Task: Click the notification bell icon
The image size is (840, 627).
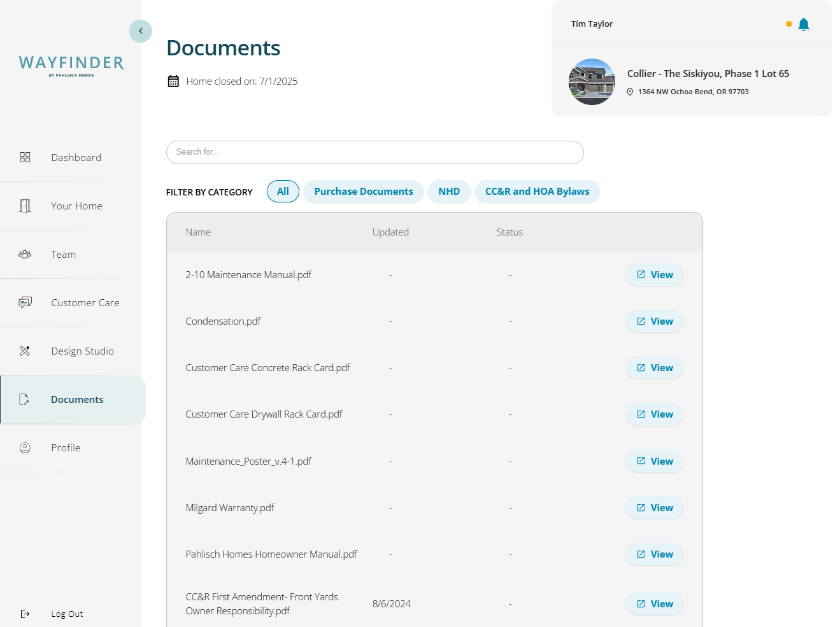Action: click(x=803, y=24)
